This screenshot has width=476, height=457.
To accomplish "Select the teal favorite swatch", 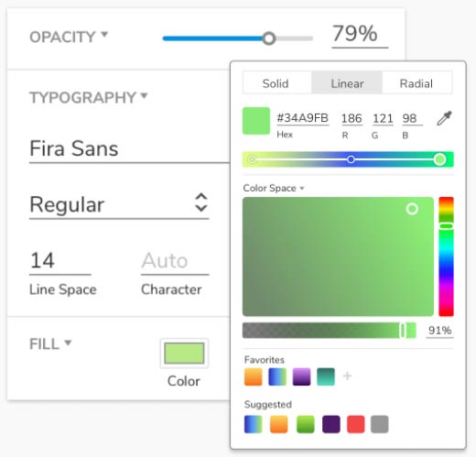I will coord(326,376).
